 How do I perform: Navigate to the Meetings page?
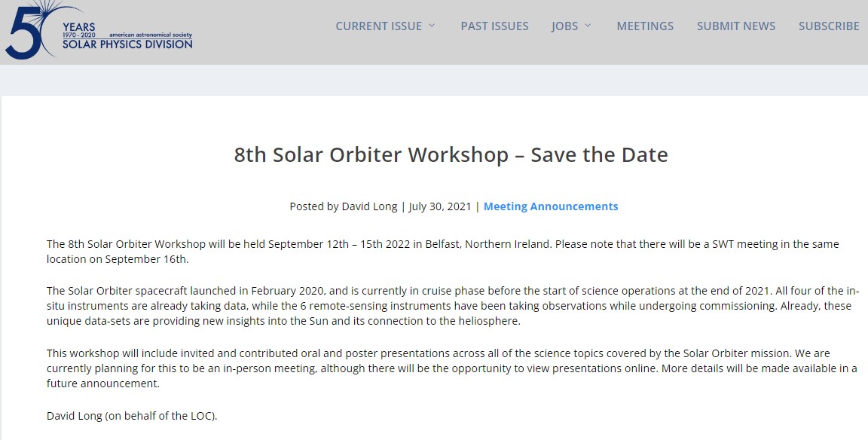(645, 26)
